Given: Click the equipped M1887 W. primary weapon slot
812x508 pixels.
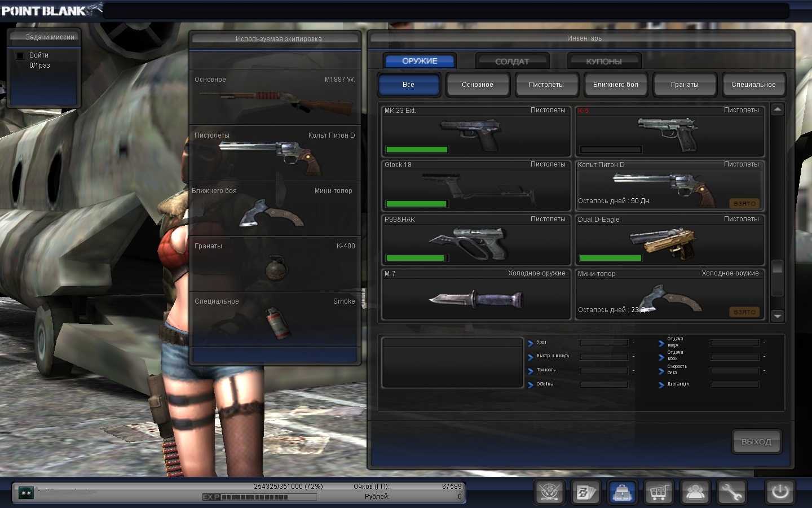Looking at the screenshot, I should 275,98.
